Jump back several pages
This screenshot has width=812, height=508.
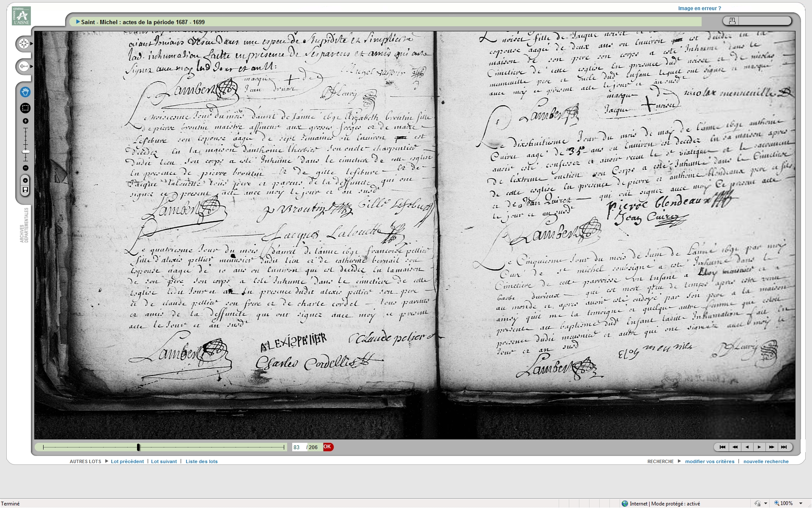tap(735, 447)
